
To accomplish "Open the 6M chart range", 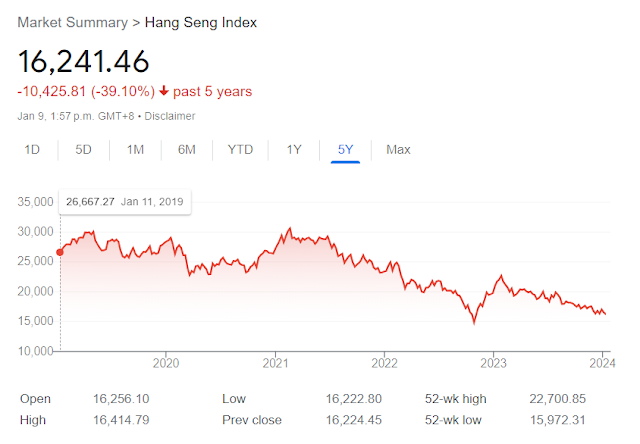I will 187,150.
